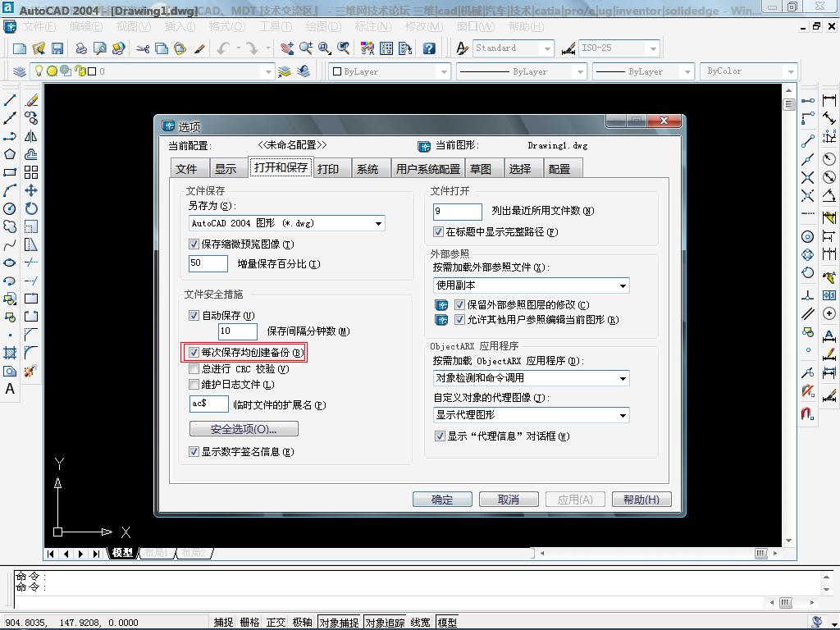Toggle display full path in title checkbox
Image resolution: width=840 pixels, height=630 pixels.
pos(438,232)
